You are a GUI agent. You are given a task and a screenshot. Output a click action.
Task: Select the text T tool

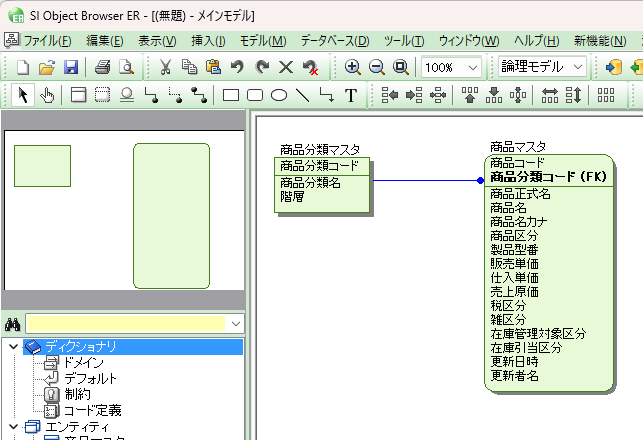pos(351,95)
